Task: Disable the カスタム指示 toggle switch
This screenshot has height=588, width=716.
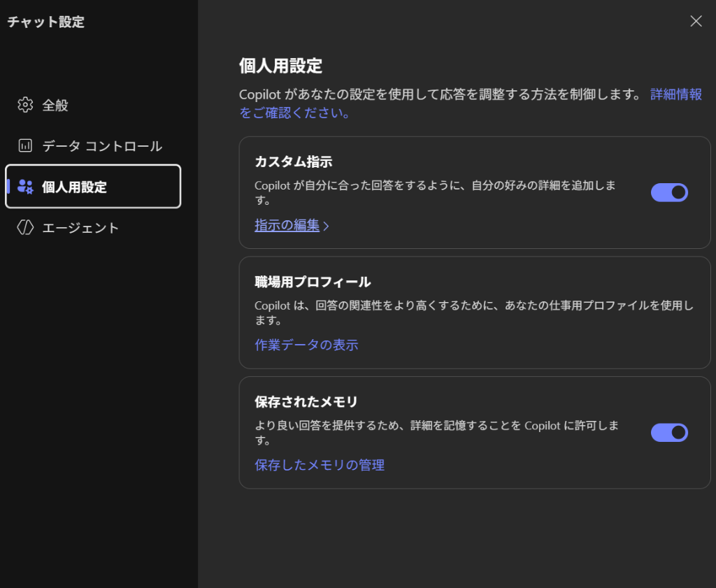Action: 669,192
